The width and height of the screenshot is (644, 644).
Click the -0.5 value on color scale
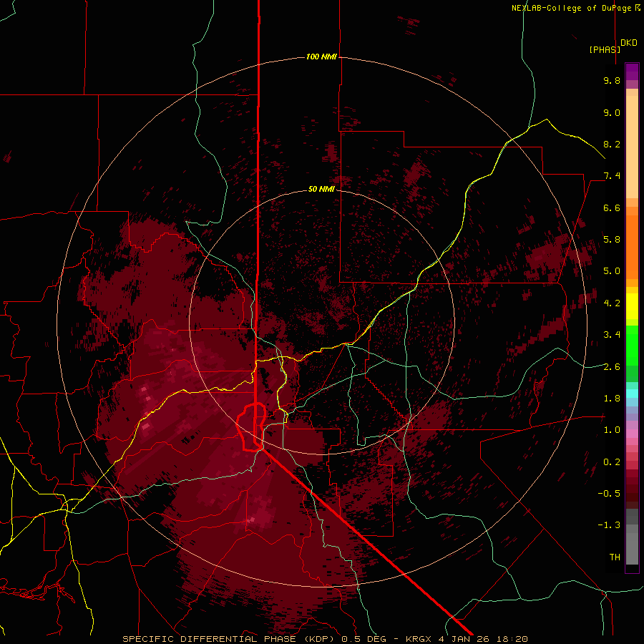tap(609, 494)
